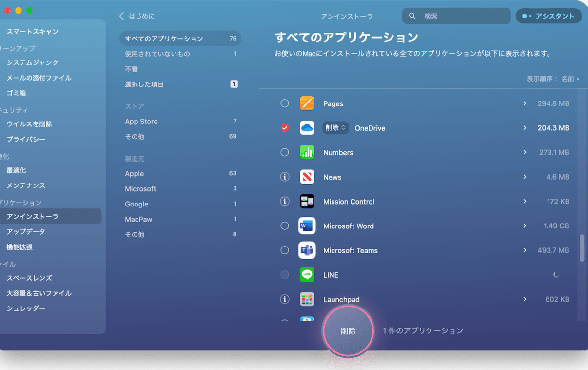Click the 検索 search field
This screenshot has height=370, width=588.
pyautogui.click(x=456, y=16)
